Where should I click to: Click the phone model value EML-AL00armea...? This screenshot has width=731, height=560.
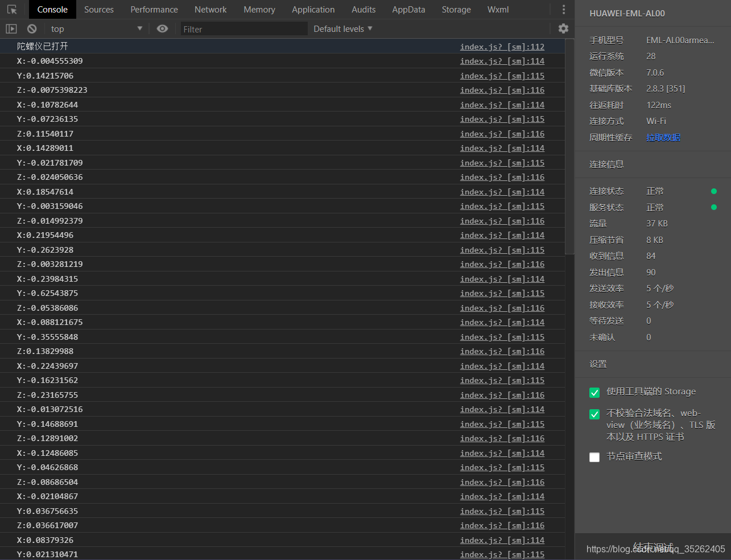680,40
